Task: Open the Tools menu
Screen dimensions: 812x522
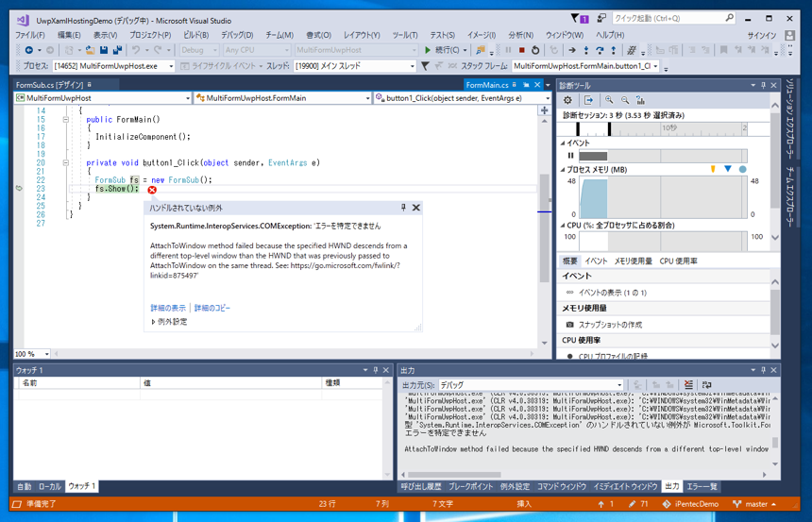Action: [404, 35]
